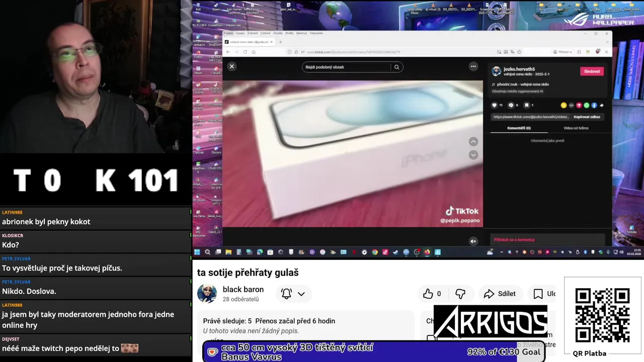Reload the page in Firefox toolbar

245,52
